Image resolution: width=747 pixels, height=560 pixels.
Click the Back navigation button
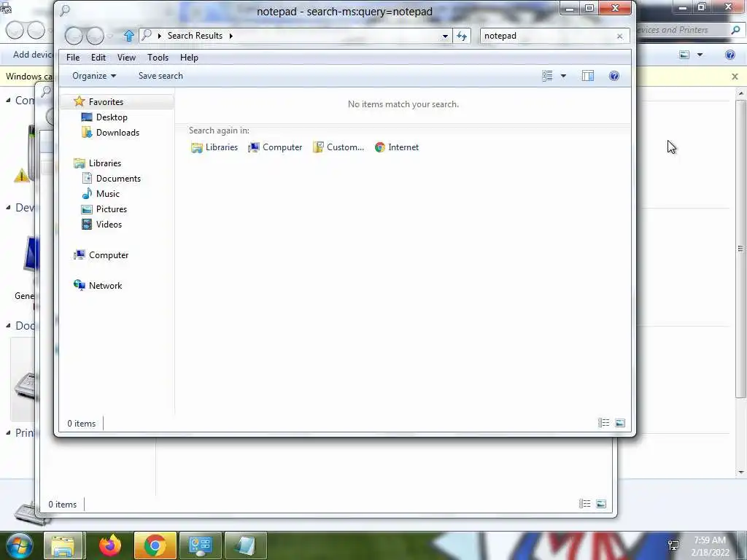pos(74,35)
